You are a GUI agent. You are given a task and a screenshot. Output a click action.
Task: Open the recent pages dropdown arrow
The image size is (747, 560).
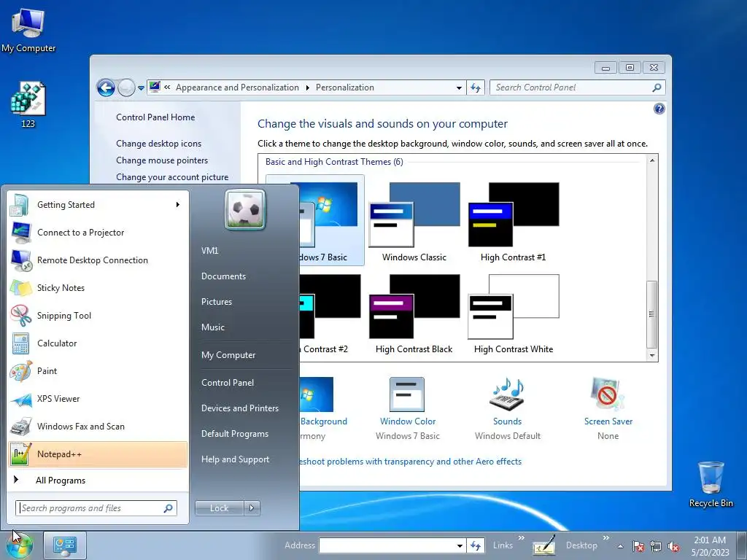coord(141,88)
